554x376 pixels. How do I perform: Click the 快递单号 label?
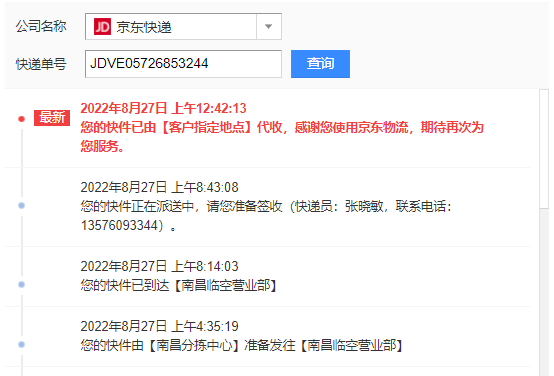41,64
